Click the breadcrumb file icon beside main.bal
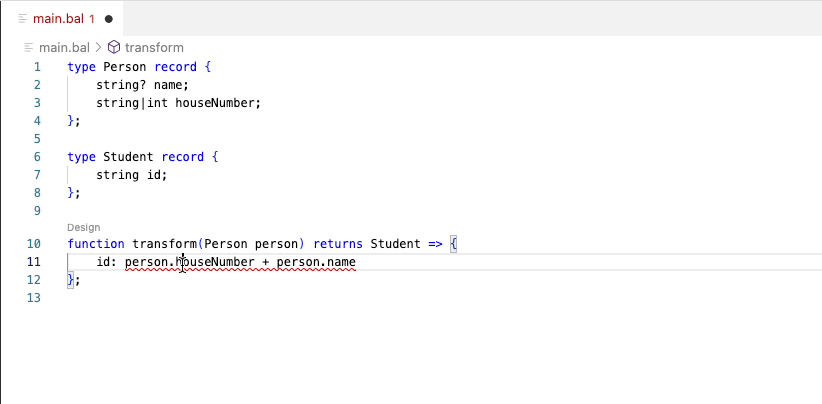The width and height of the screenshot is (822, 404). tap(29, 48)
